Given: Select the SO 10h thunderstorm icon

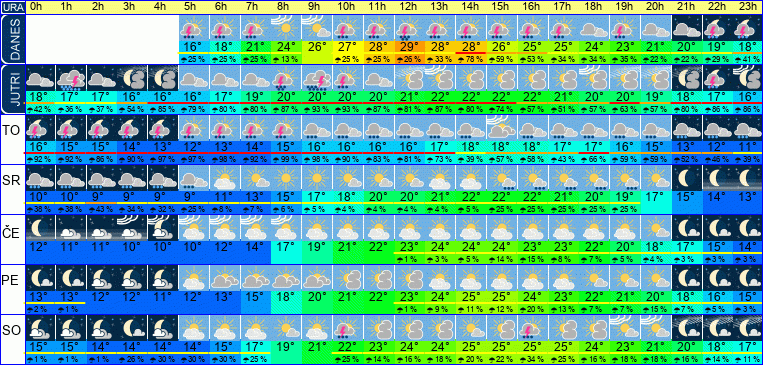Looking at the screenshot, I should click(x=346, y=328).
